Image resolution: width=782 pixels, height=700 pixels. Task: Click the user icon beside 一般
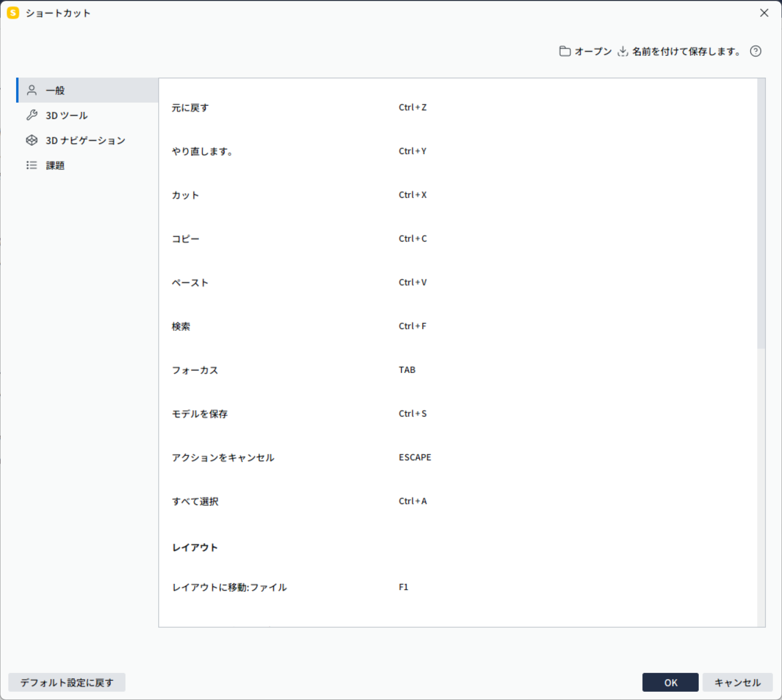click(x=32, y=90)
